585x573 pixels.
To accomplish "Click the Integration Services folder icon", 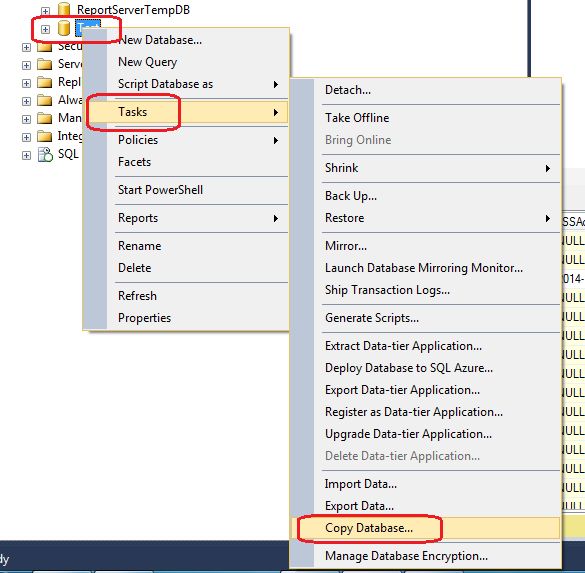I will click(x=44, y=136).
